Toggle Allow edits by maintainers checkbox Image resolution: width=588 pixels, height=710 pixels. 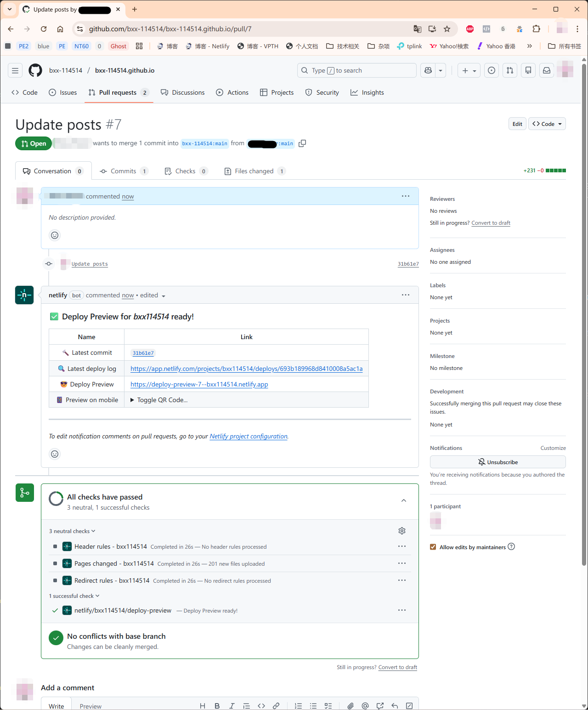[433, 547]
